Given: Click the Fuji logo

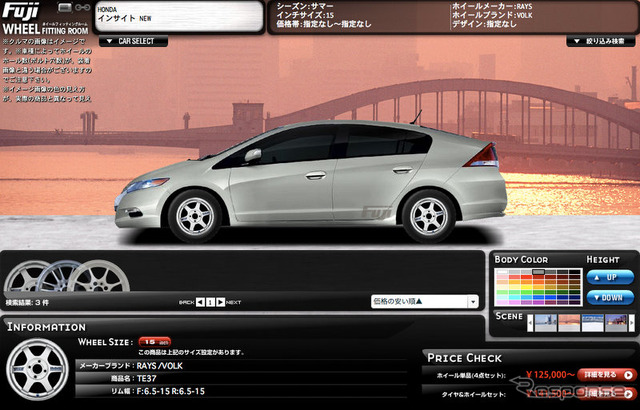Looking at the screenshot, I should 20,11.
